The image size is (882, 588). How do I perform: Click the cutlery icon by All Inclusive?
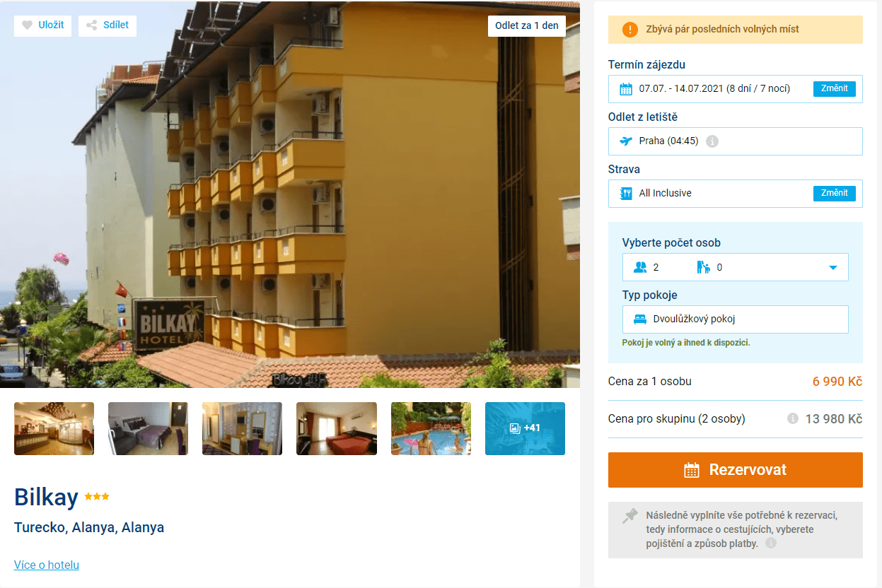point(626,194)
